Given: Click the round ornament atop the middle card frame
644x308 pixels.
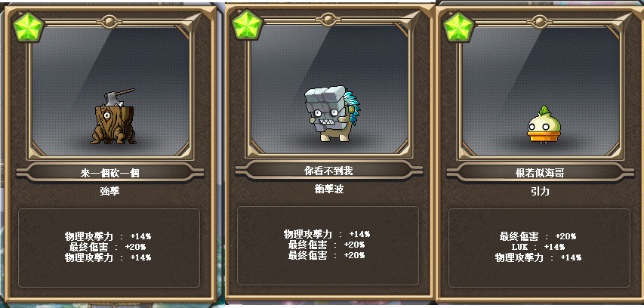Looking at the screenshot, I should tap(328, 20).
